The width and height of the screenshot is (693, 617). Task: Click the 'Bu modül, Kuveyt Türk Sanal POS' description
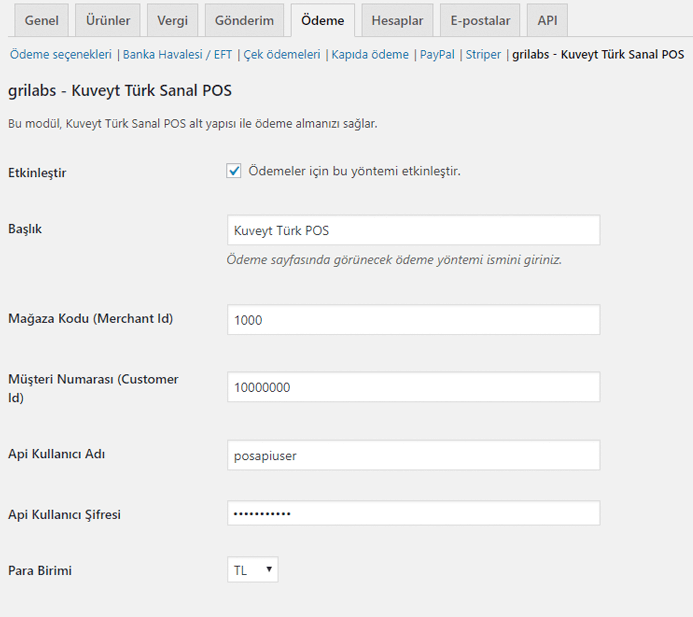click(193, 124)
